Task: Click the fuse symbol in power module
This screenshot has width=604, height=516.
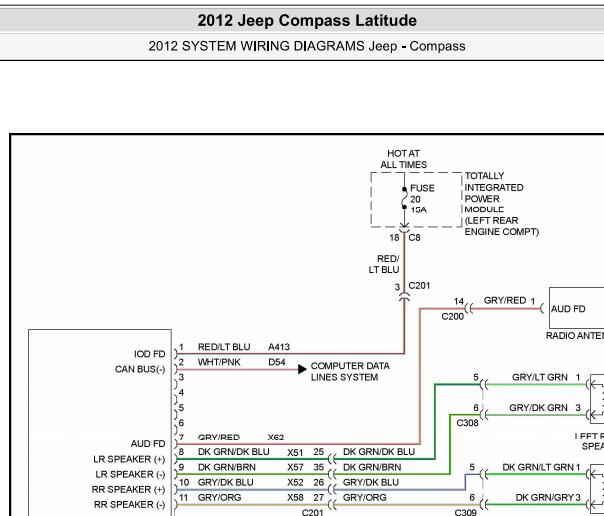Action: 404,198
